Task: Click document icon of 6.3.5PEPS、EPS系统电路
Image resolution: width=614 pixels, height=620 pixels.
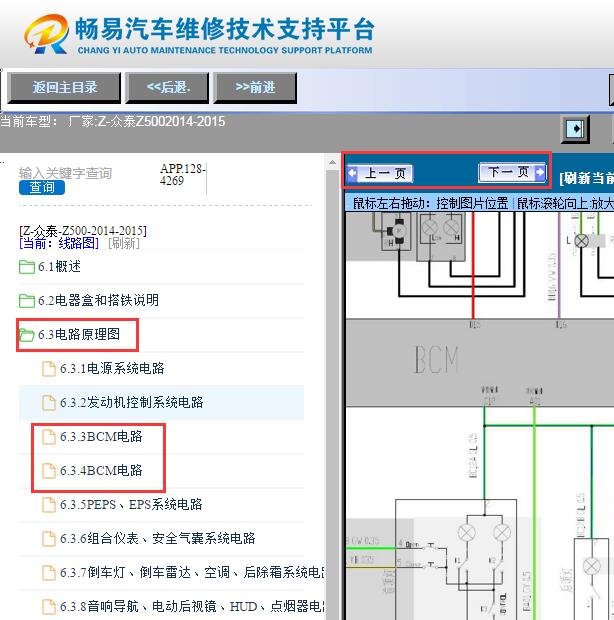Action: click(x=49, y=505)
